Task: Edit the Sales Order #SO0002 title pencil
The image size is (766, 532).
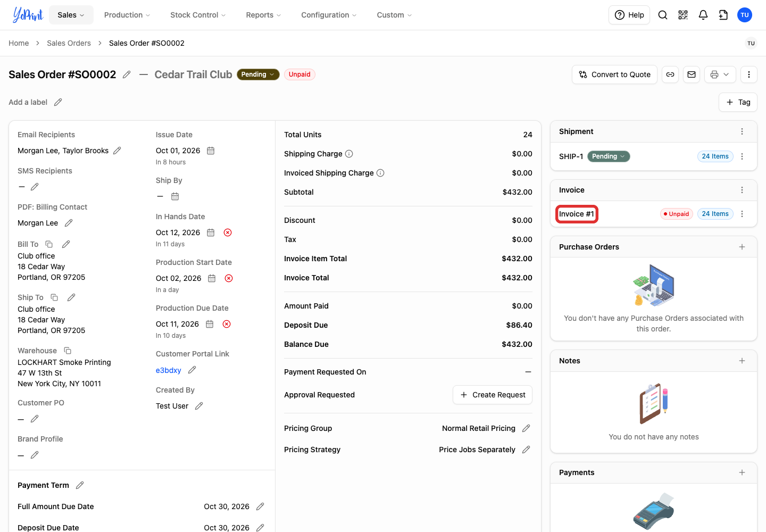Action: pos(127,74)
